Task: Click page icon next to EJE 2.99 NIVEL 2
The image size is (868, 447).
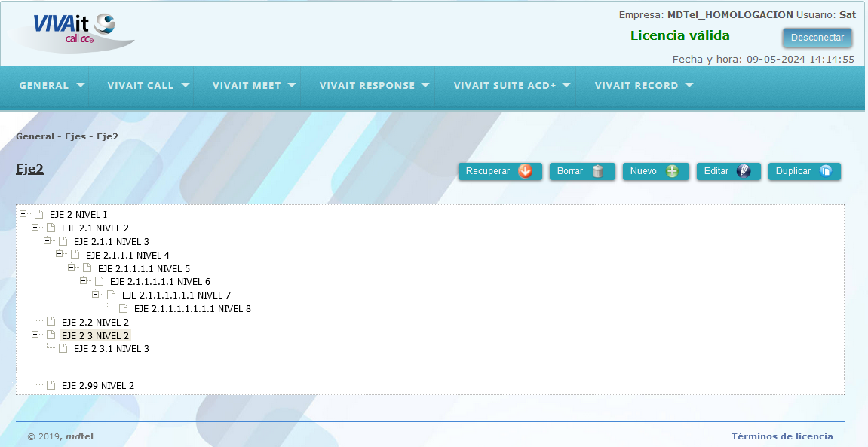Action: click(51, 385)
